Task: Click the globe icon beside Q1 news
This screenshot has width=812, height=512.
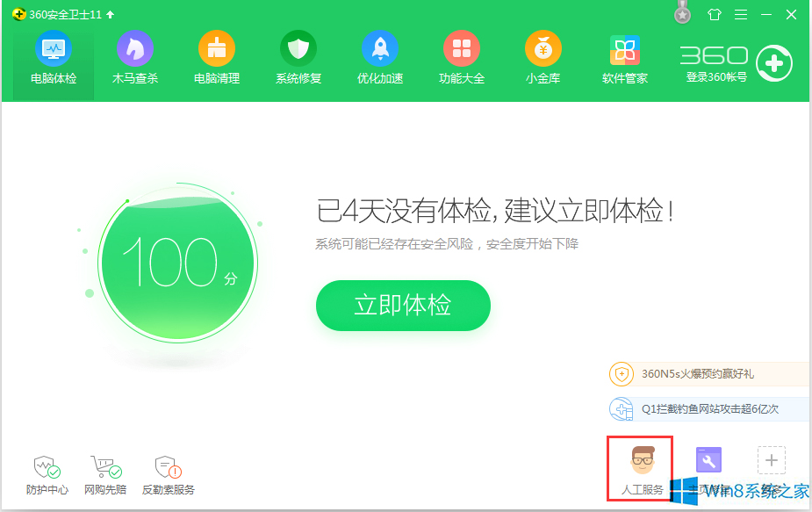Action: pyautogui.click(x=622, y=409)
